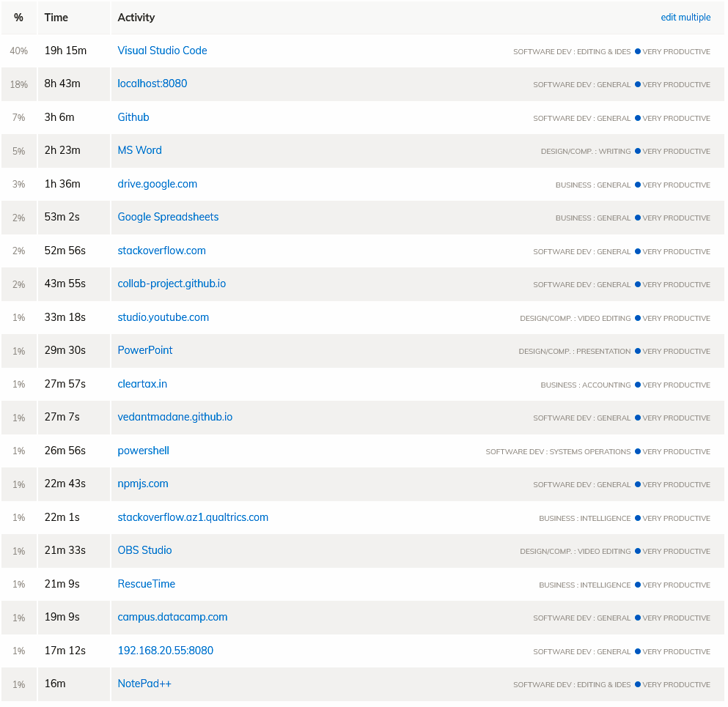This screenshot has height=707, width=728.
Task: Click the Google Spreadsheets activity link
Action: [x=168, y=217]
